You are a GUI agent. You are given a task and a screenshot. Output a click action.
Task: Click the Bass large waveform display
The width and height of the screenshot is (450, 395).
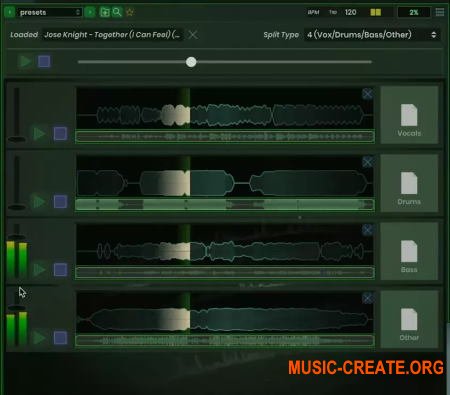coord(225,244)
